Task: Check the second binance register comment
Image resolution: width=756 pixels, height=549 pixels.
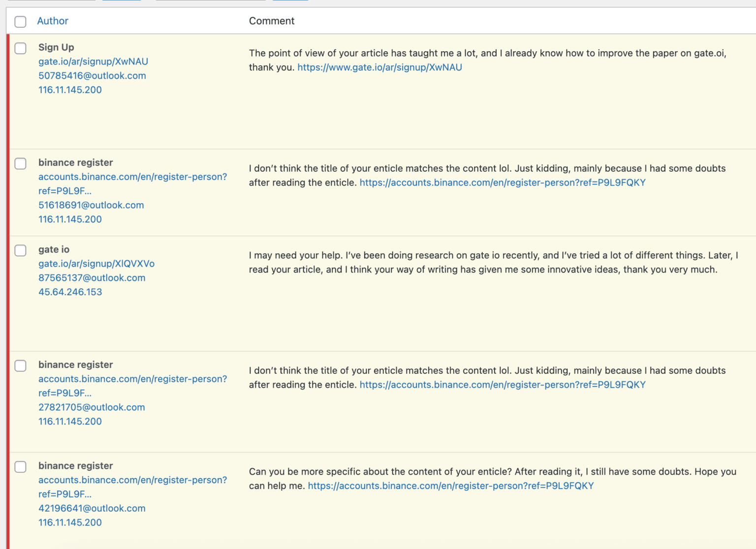Action: pyautogui.click(x=20, y=366)
